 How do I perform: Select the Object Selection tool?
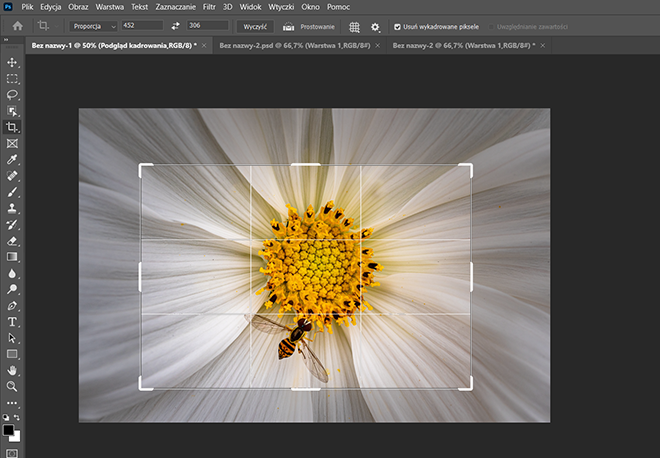12,111
